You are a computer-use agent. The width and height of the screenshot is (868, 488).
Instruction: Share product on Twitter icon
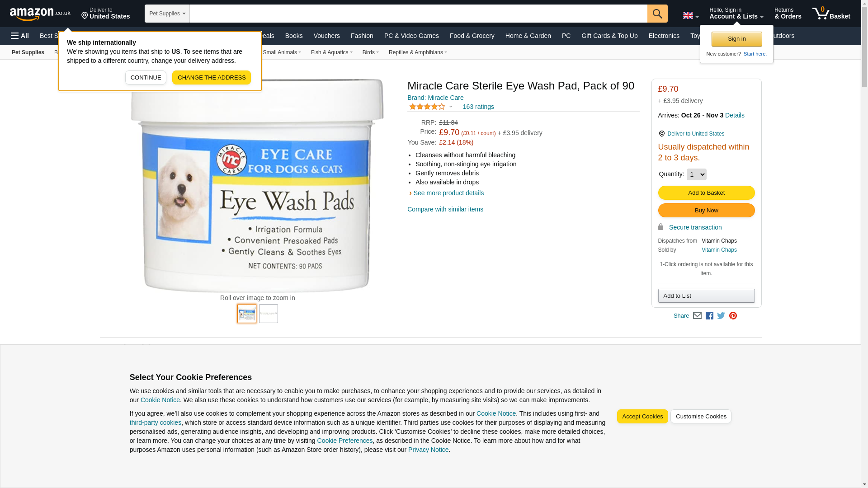click(721, 316)
